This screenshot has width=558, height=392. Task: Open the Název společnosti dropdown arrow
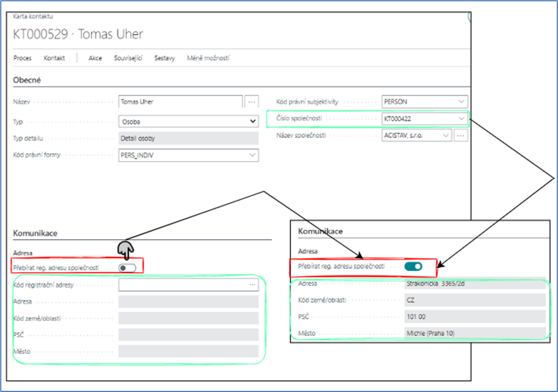pos(445,136)
